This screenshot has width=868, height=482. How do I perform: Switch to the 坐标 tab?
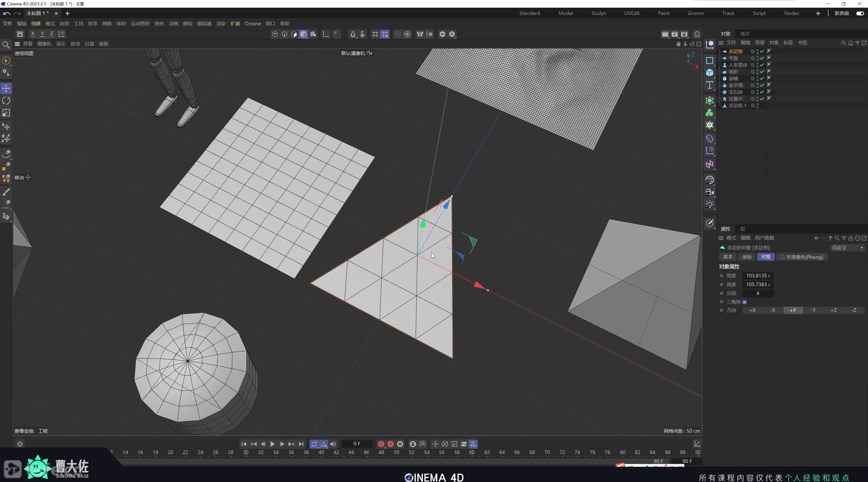[747, 257]
